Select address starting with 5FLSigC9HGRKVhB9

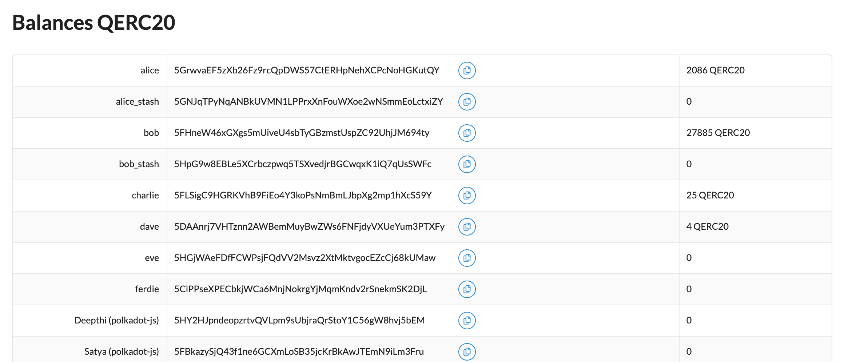pos(303,195)
